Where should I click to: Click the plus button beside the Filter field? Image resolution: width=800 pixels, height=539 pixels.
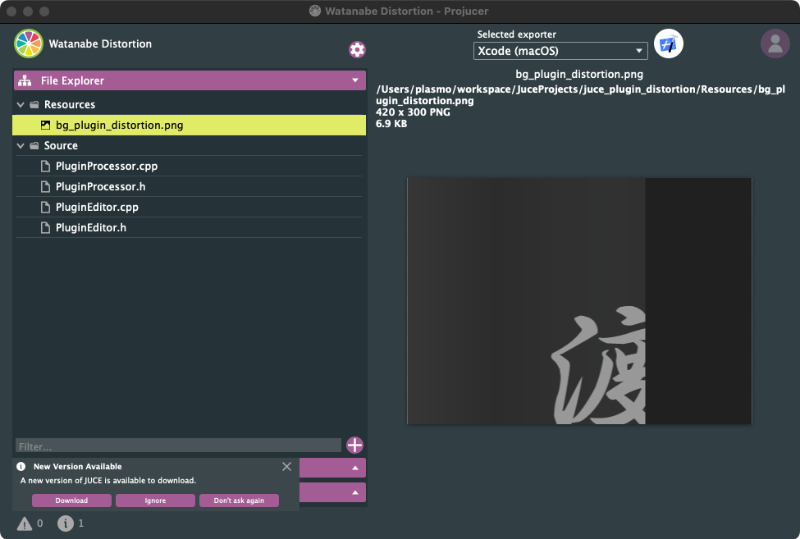coord(355,446)
